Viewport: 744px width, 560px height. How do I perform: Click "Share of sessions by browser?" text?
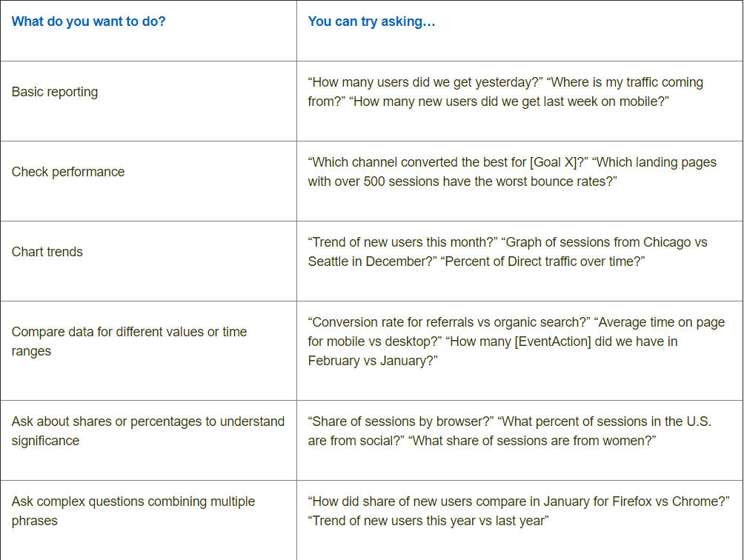coord(401,421)
